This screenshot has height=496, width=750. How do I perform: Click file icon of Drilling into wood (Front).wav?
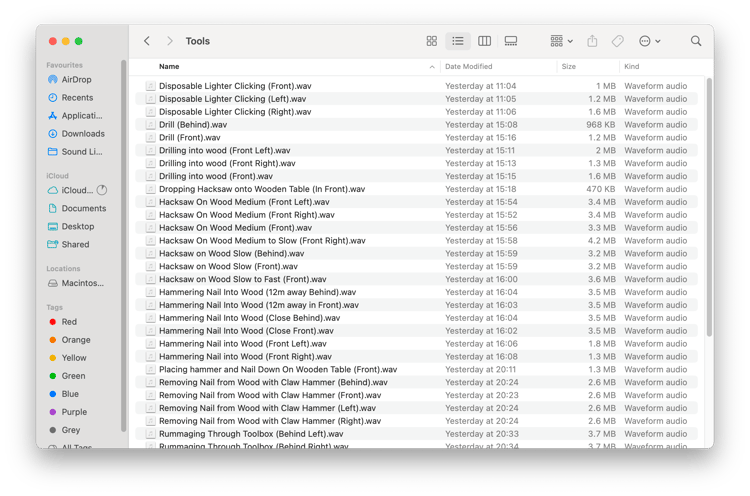[150, 176]
